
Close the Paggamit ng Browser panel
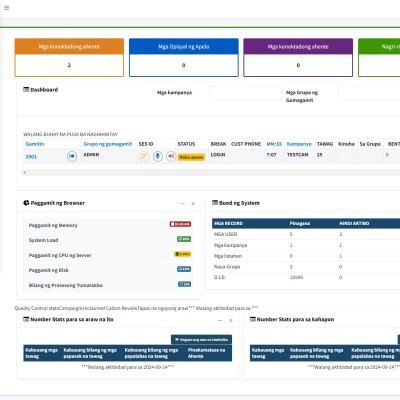193,203
